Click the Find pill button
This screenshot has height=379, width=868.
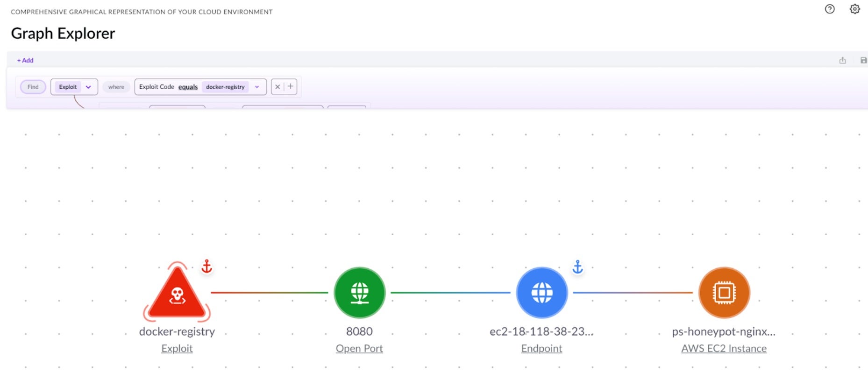[33, 87]
